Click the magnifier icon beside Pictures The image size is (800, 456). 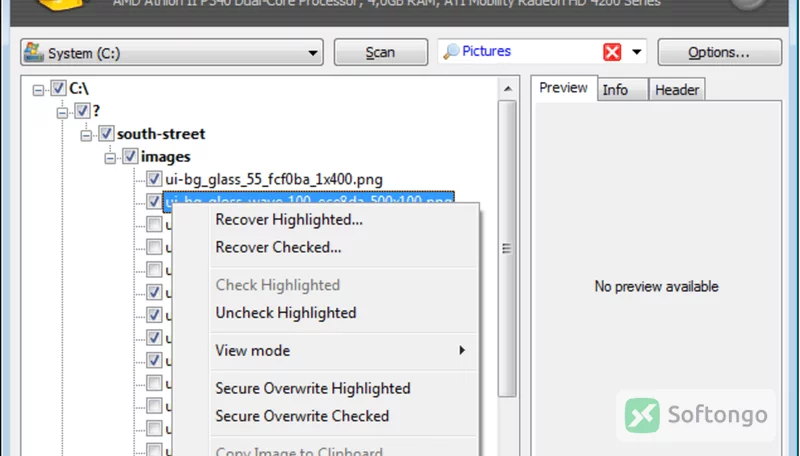pos(451,52)
